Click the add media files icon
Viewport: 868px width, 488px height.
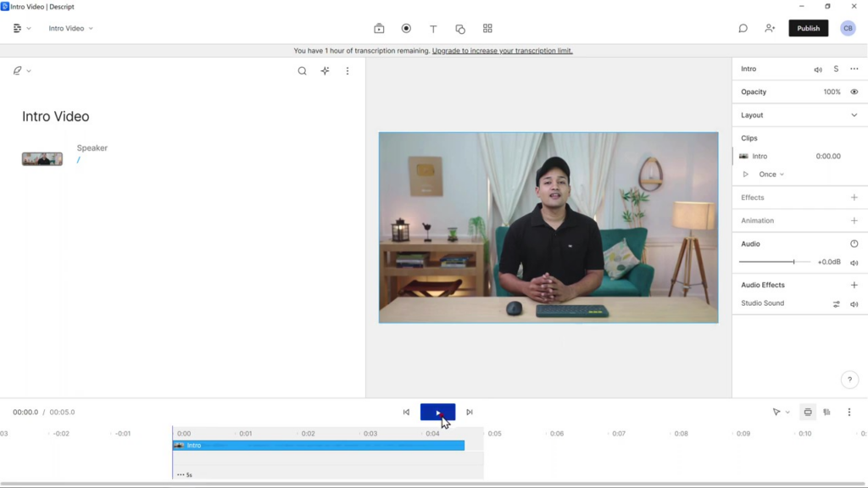(379, 28)
